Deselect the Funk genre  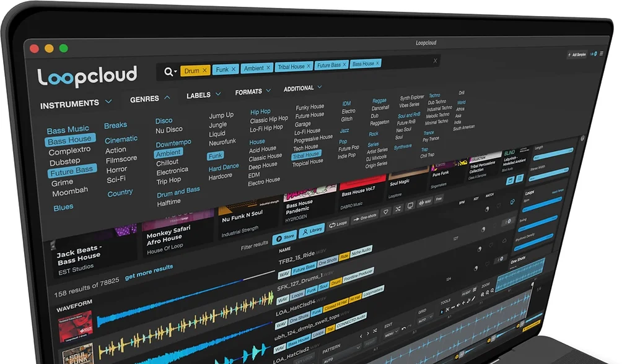215,155
